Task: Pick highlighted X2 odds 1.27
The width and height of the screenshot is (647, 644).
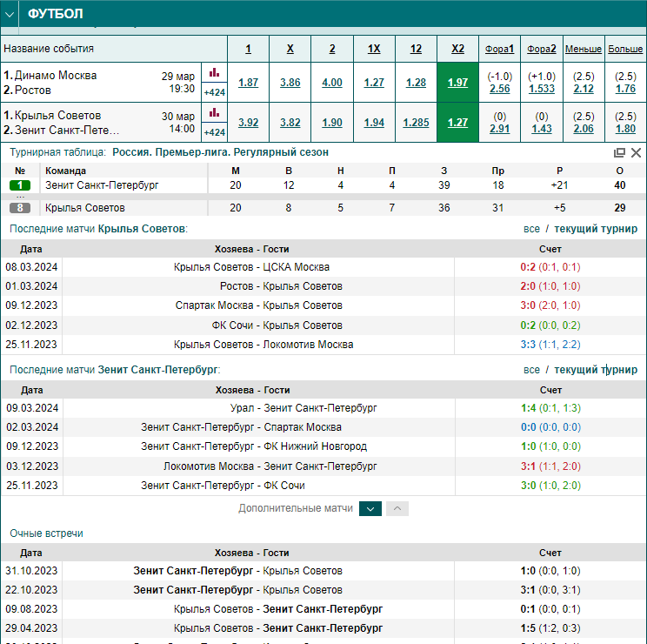Action: [x=457, y=123]
